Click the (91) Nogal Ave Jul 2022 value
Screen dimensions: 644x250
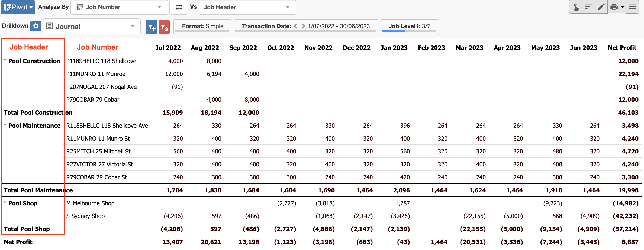click(177, 87)
